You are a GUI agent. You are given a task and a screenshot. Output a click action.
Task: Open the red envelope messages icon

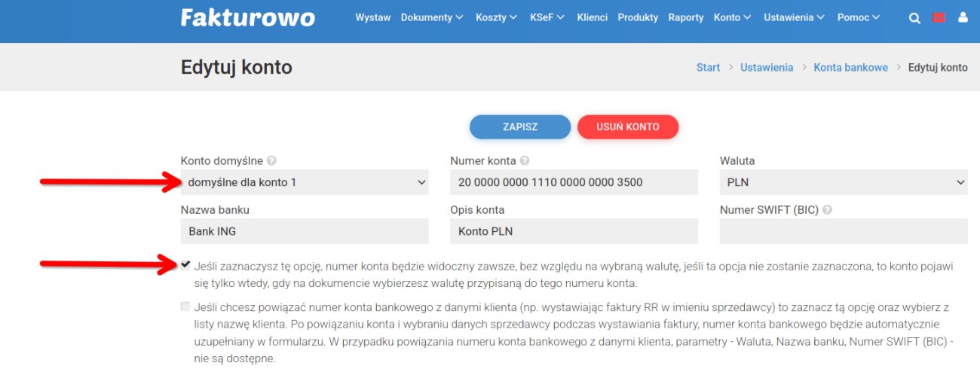(x=939, y=18)
